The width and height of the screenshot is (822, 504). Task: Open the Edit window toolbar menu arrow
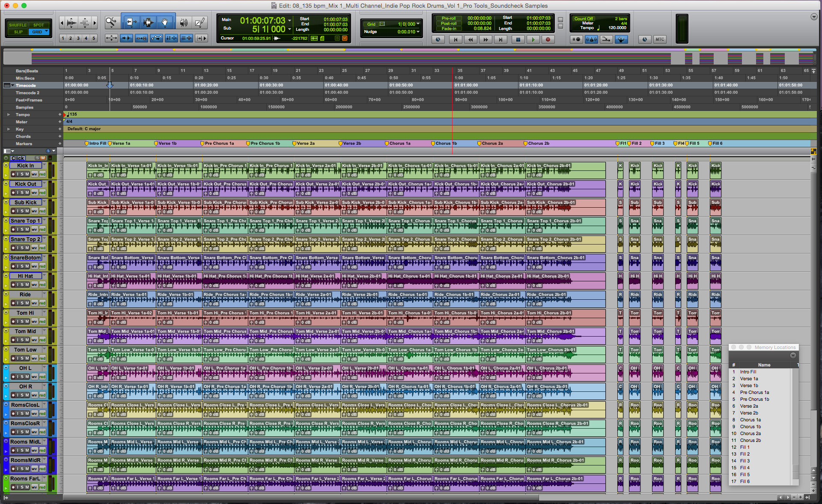pos(813,17)
